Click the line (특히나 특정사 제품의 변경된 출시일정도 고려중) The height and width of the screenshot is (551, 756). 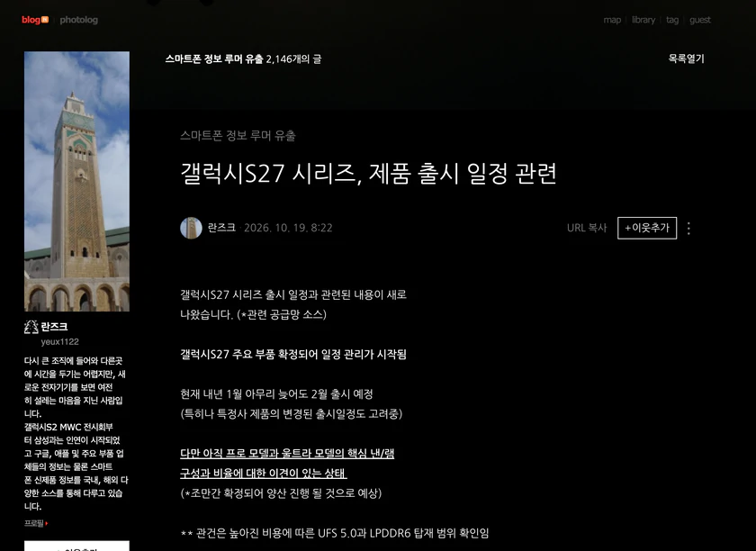(292, 414)
